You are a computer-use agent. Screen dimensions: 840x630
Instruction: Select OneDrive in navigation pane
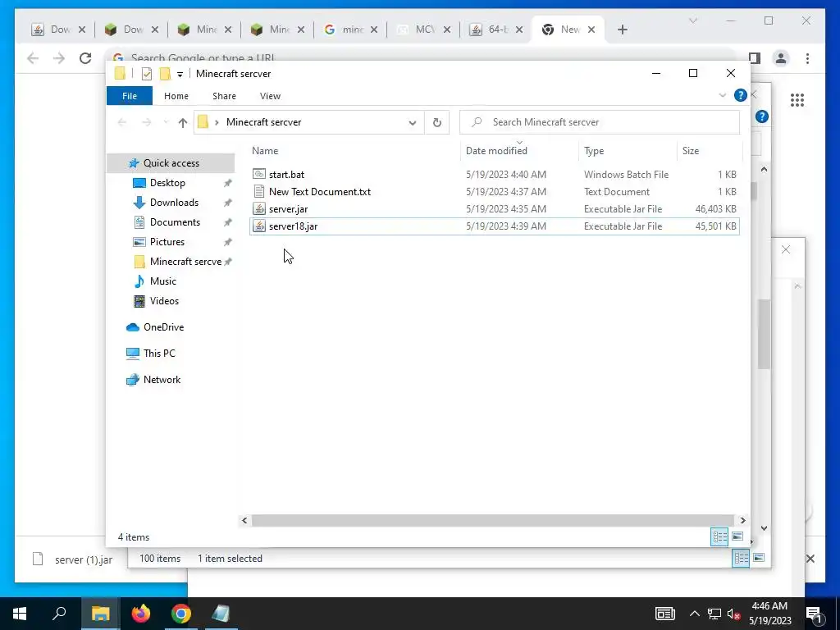(x=163, y=326)
